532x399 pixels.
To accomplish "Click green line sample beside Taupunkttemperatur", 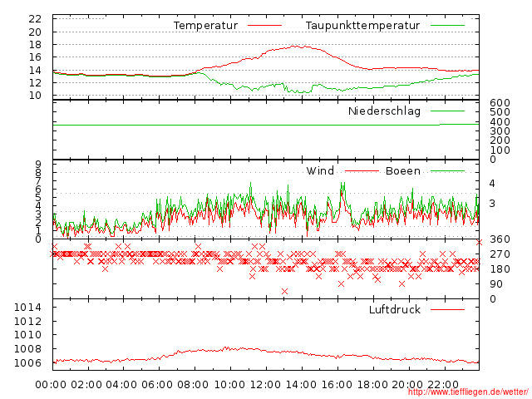I will coord(447,26).
